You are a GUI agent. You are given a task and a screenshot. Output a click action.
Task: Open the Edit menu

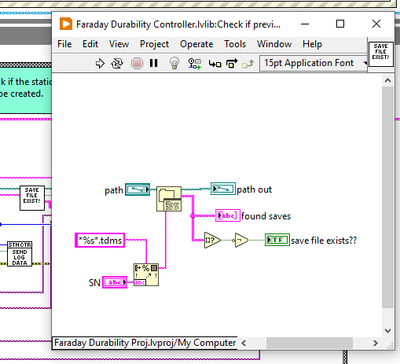click(x=90, y=44)
